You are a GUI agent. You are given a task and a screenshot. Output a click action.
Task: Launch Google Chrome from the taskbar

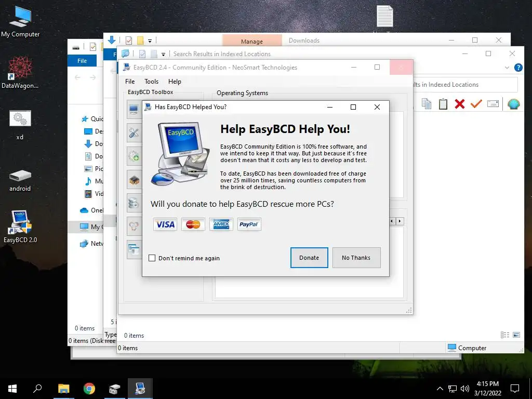(x=89, y=389)
